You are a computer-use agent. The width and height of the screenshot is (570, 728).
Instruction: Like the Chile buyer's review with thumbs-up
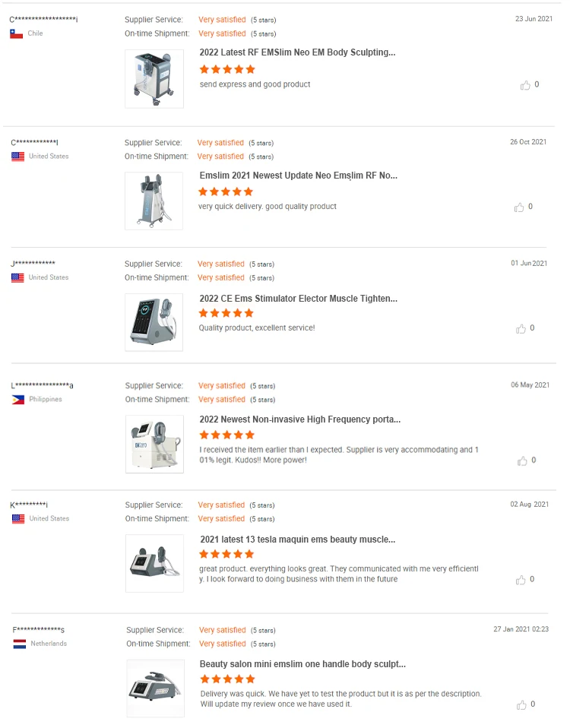[x=525, y=85]
